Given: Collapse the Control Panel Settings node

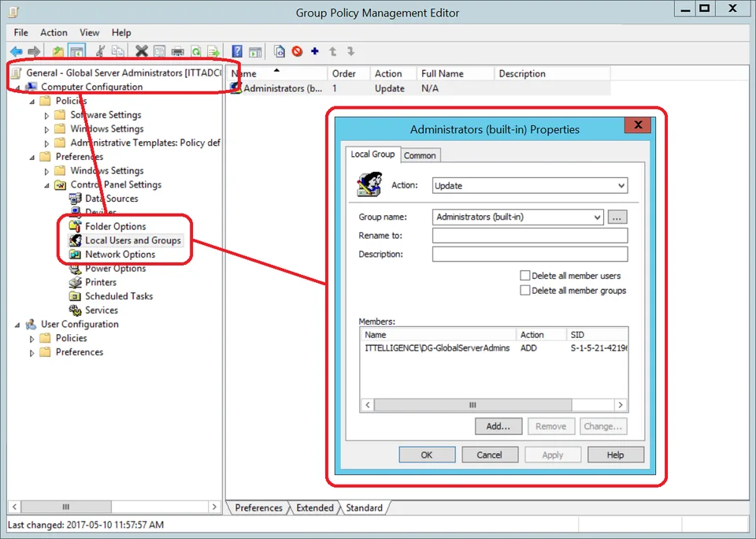Looking at the screenshot, I should tap(46, 185).
